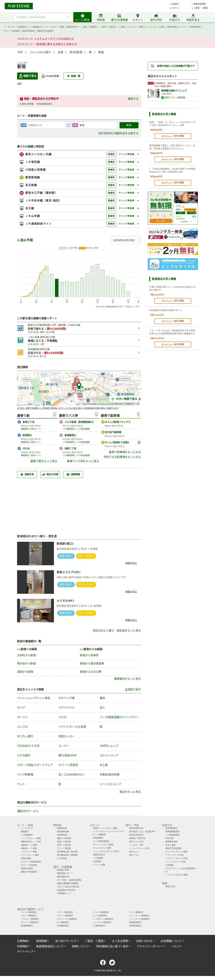Click 週間天気 button

[x=27, y=474]
